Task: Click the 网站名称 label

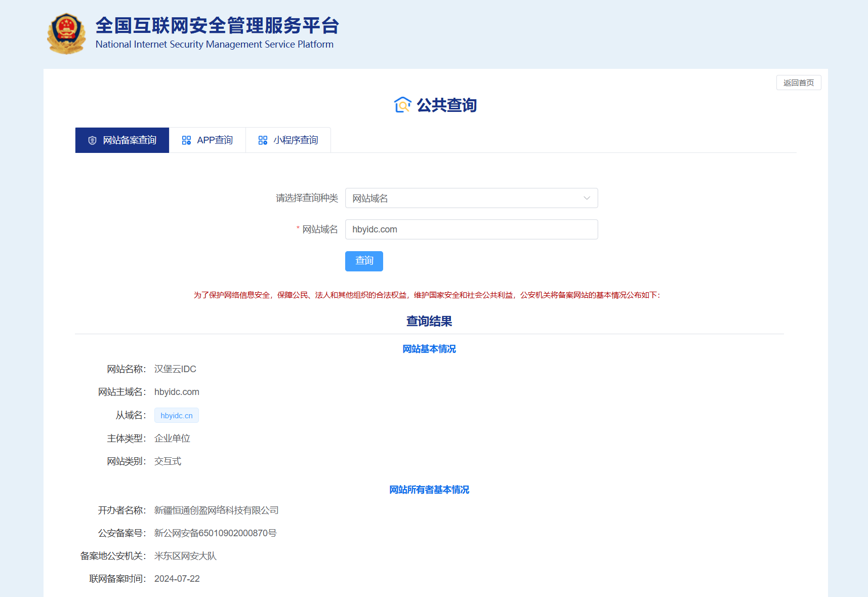Action: [126, 369]
